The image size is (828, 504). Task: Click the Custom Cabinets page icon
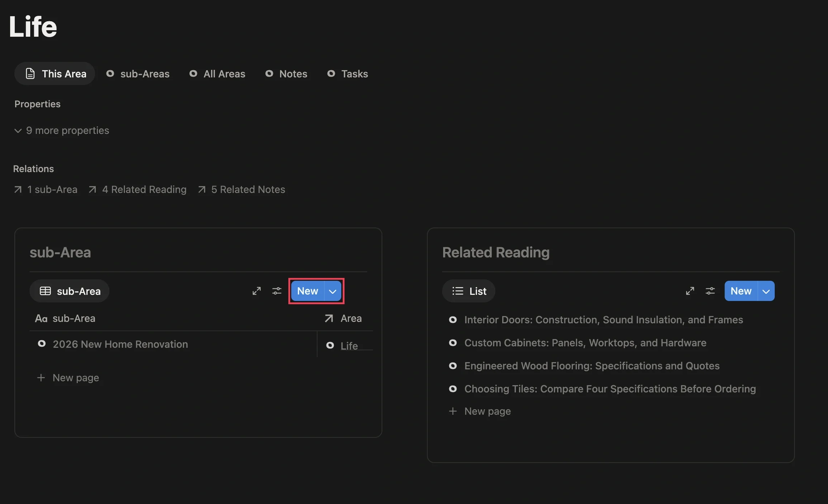[x=453, y=343]
